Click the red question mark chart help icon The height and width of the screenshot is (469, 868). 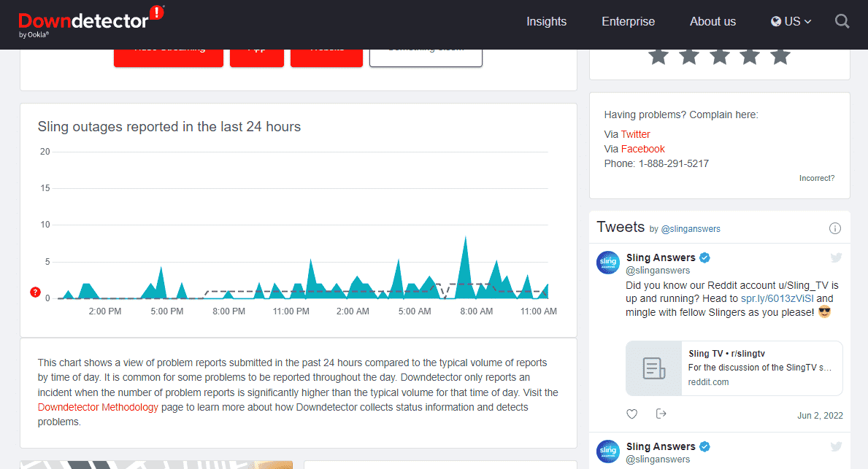pos(36,292)
